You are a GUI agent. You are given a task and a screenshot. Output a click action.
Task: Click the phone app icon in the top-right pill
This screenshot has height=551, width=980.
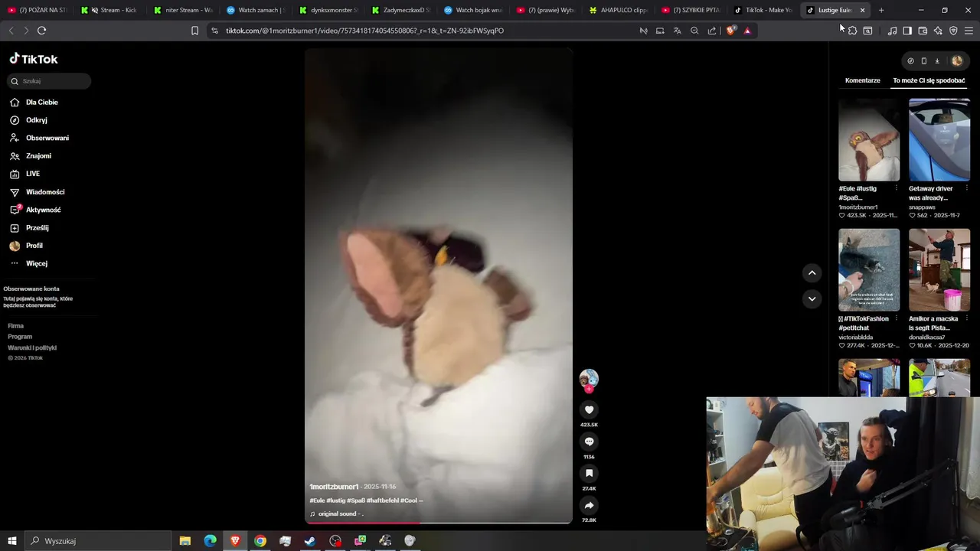924,61
